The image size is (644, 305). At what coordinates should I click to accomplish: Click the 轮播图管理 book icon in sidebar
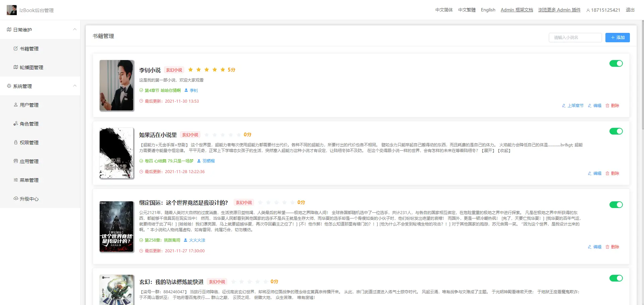click(x=15, y=67)
